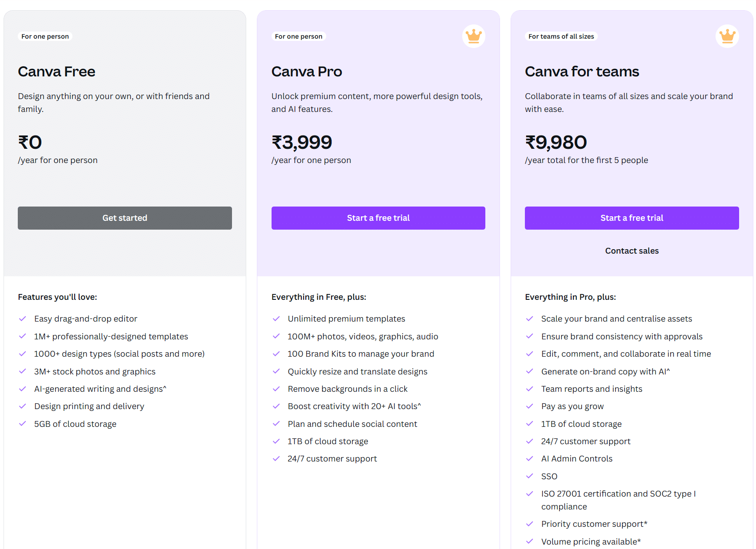Image resolution: width=756 pixels, height=549 pixels.
Task: Click the checkmark next to SSO feature
Action: pos(530,476)
